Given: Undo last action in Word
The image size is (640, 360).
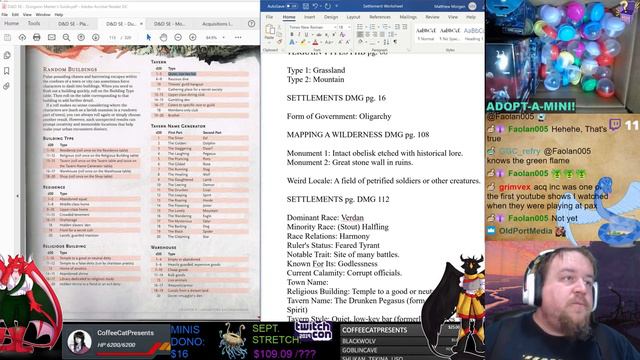Looking at the screenshot, I should click(x=316, y=6).
